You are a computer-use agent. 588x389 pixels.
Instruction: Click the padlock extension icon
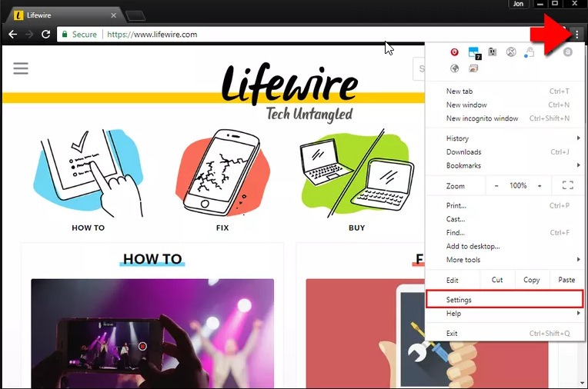pos(530,52)
